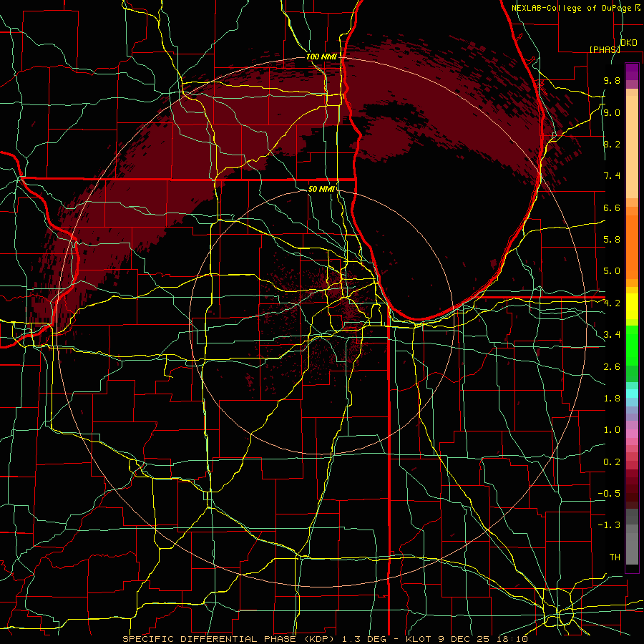Click the purple top segment of color scale
Image resolution: width=644 pixels, height=644 pixels.
[x=632, y=72]
